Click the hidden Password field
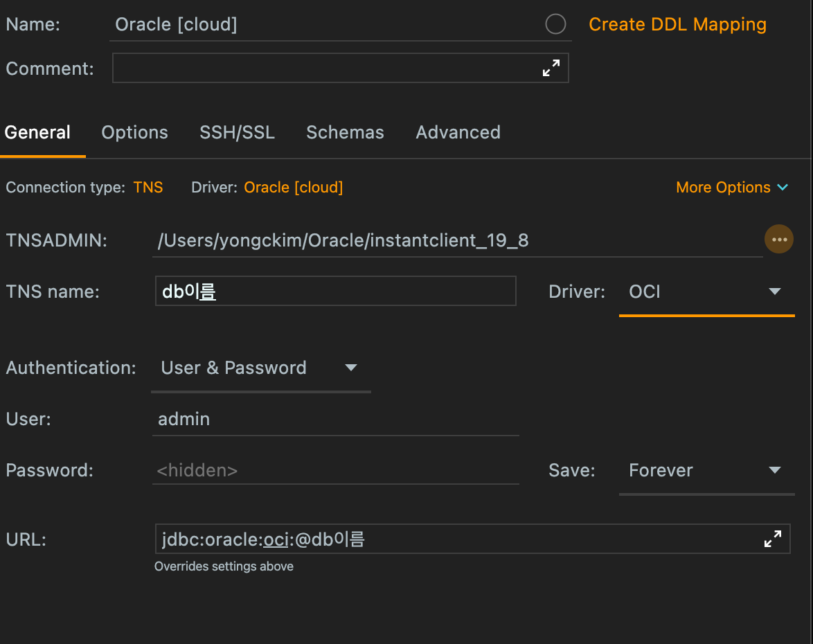813x644 pixels. click(335, 470)
